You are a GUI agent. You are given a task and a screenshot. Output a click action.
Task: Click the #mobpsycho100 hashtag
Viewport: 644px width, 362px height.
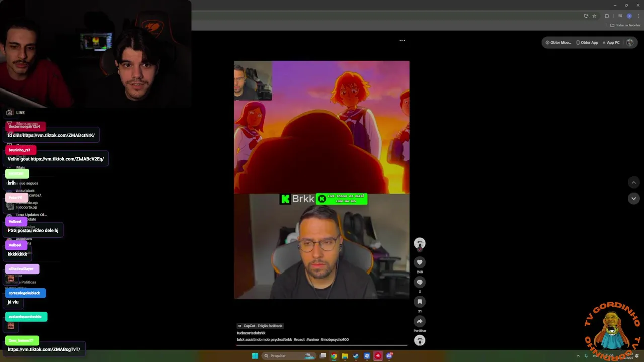point(335,339)
